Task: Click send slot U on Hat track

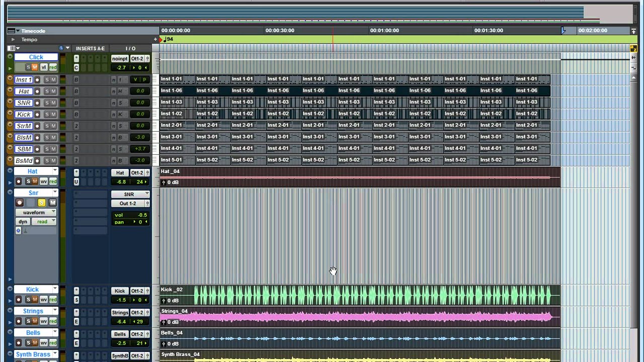Action: (x=76, y=182)
